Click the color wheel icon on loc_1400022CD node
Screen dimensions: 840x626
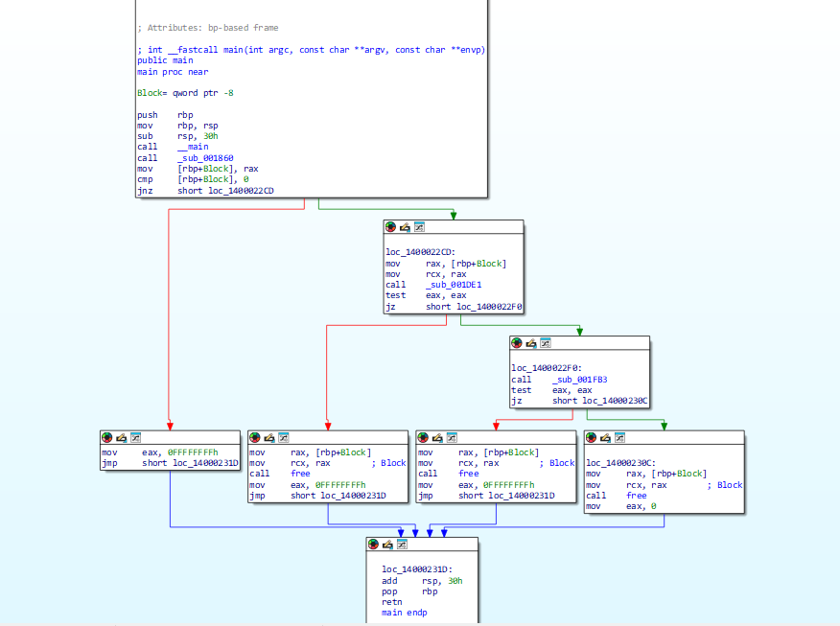pyautogui.click(x=390, y=227)
